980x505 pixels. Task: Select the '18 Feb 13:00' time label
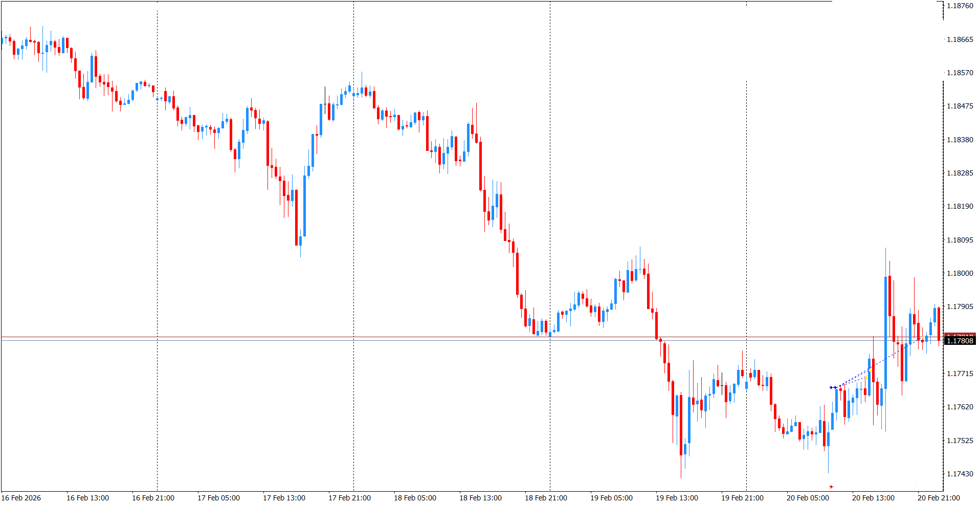click(x=480, y=498)
